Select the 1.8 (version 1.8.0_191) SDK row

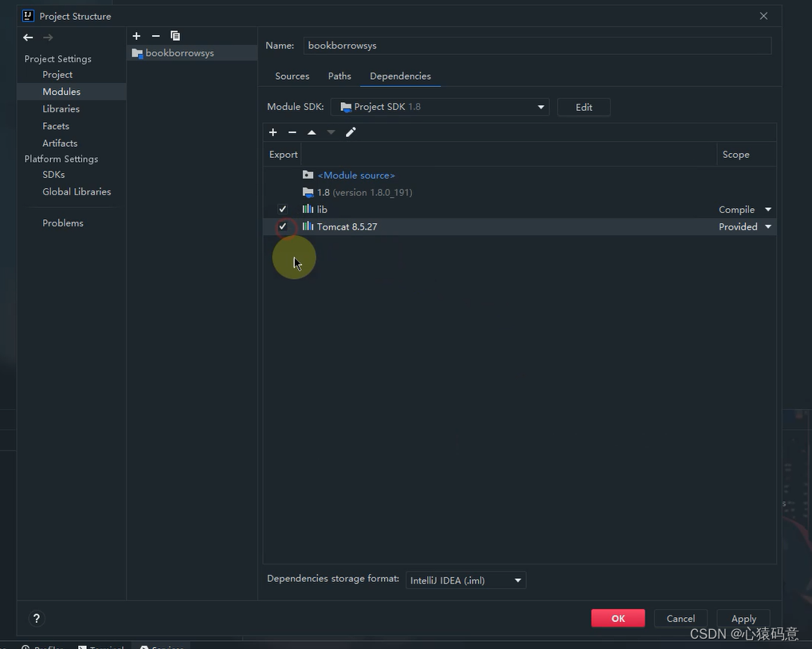pos(520,192)
